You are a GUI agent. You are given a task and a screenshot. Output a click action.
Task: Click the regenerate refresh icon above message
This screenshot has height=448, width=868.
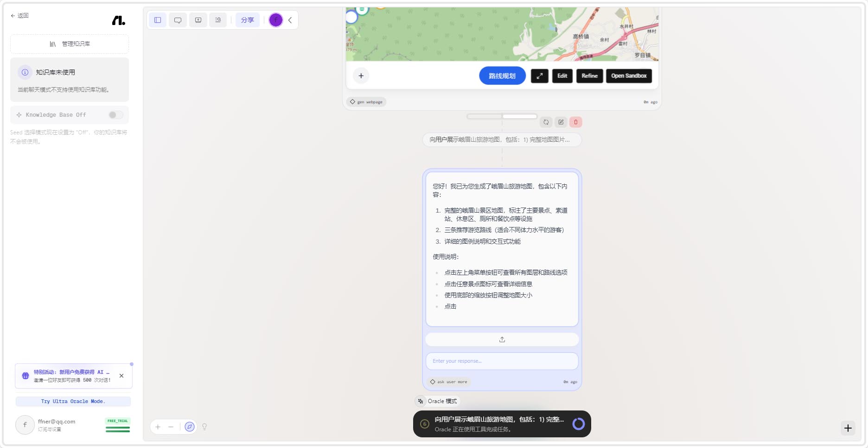546,122
